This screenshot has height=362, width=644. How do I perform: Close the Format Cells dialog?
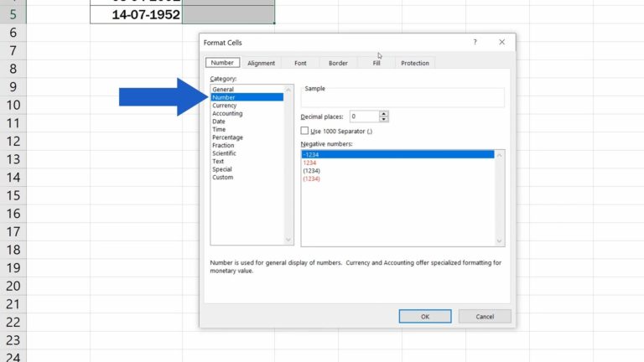tap(501, 42)
